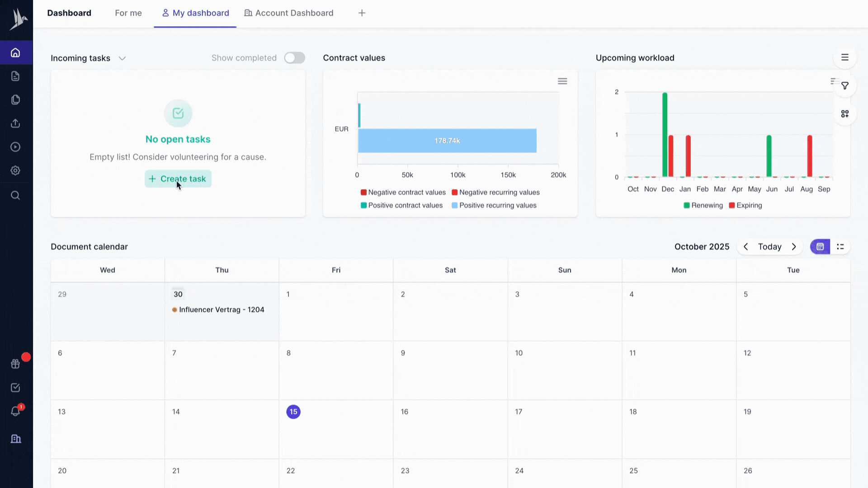Toggle the Show completed switch
Screen dimensions: 868x488
pos(295,58)
